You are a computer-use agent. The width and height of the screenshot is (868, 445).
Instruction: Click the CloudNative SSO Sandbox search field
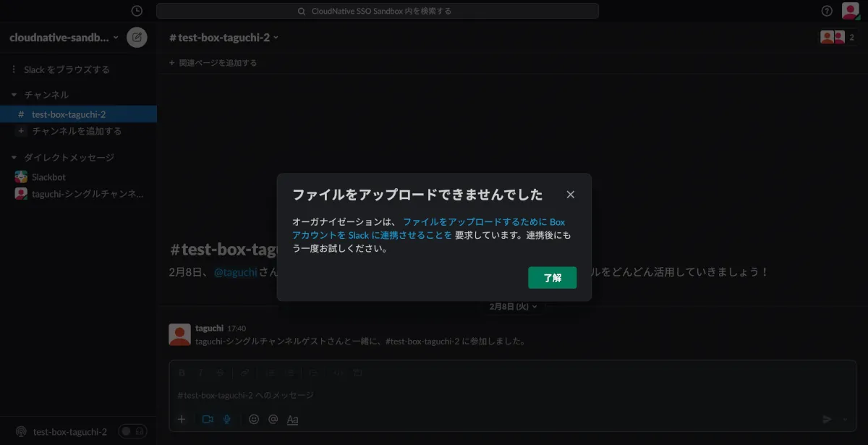[x=377, y=11]
